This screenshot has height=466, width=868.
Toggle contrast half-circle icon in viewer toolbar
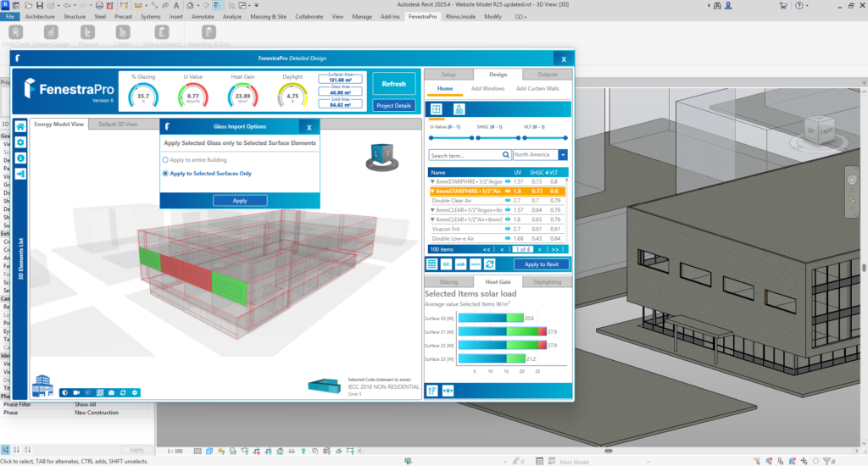click(64, 392)
